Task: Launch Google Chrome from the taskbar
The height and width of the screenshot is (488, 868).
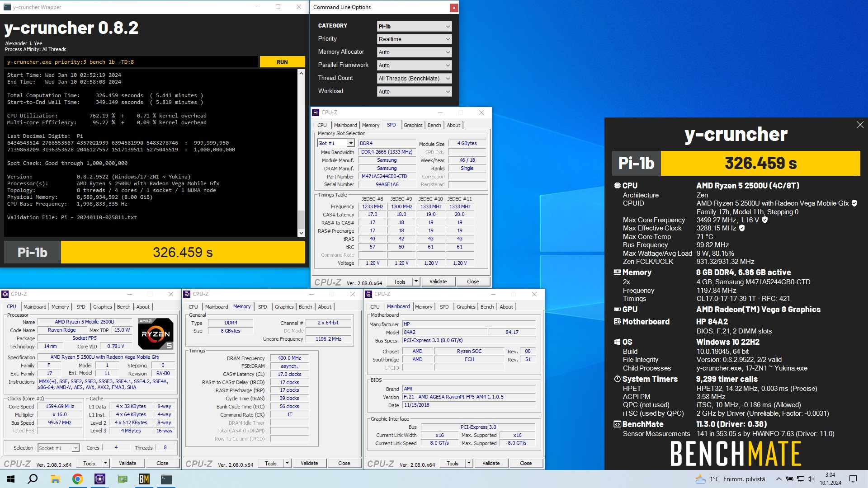Action: [x=77, y=479]
